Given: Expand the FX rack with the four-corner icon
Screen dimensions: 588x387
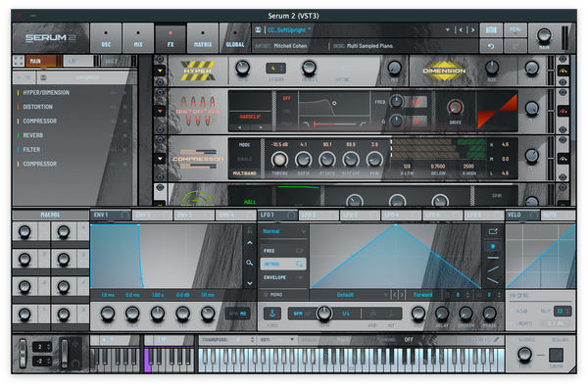Looking at the screenshot, I should 19,61.
